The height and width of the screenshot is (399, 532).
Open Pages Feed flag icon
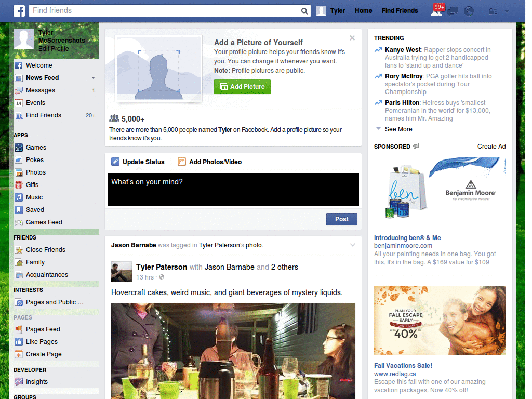pos(19,329)
